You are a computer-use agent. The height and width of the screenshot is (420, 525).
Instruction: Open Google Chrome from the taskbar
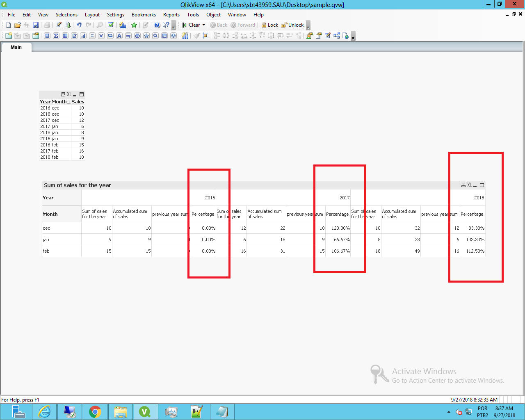click(95, 412)
